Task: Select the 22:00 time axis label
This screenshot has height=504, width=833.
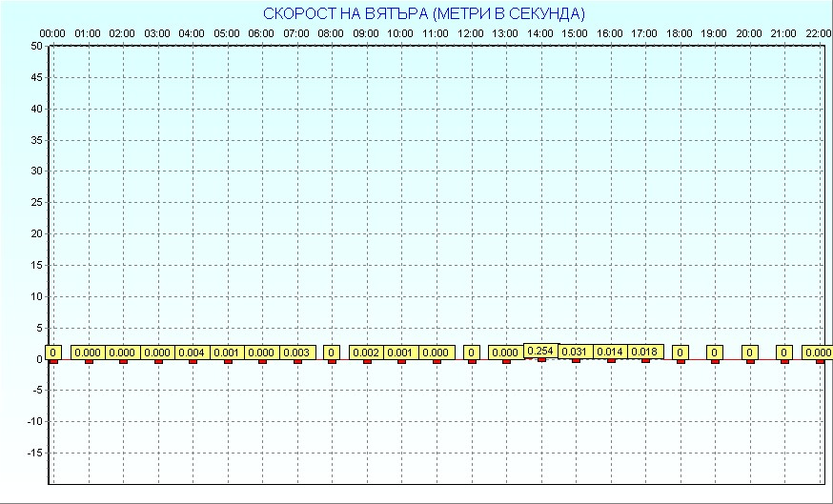Action: click(x=818, y=33)
